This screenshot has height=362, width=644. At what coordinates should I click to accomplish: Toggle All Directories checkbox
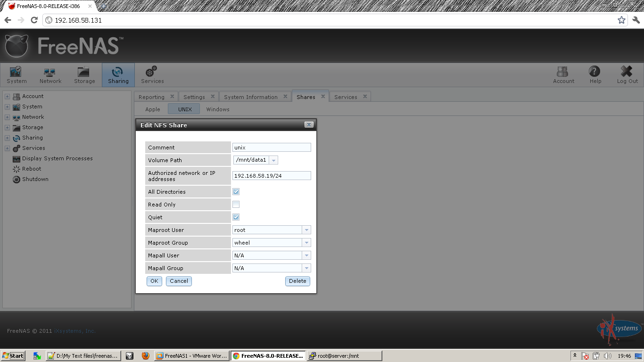[236, 192]
